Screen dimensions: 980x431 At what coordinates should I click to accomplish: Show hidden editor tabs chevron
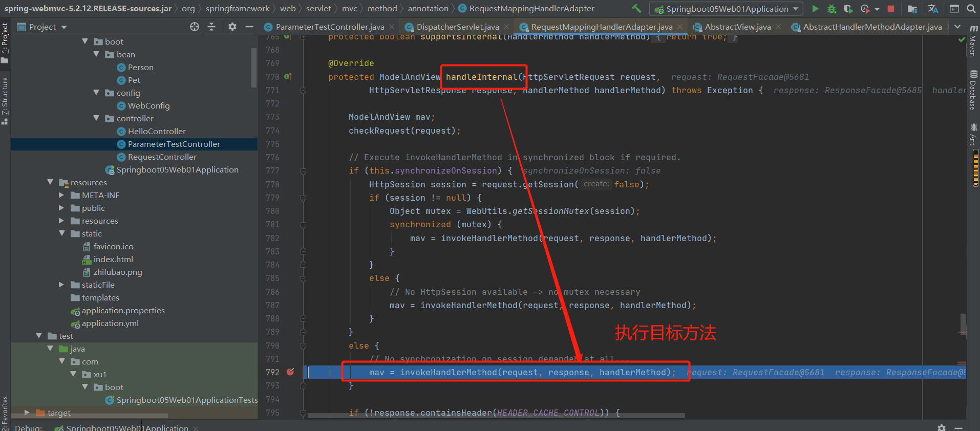click(957, 27)
